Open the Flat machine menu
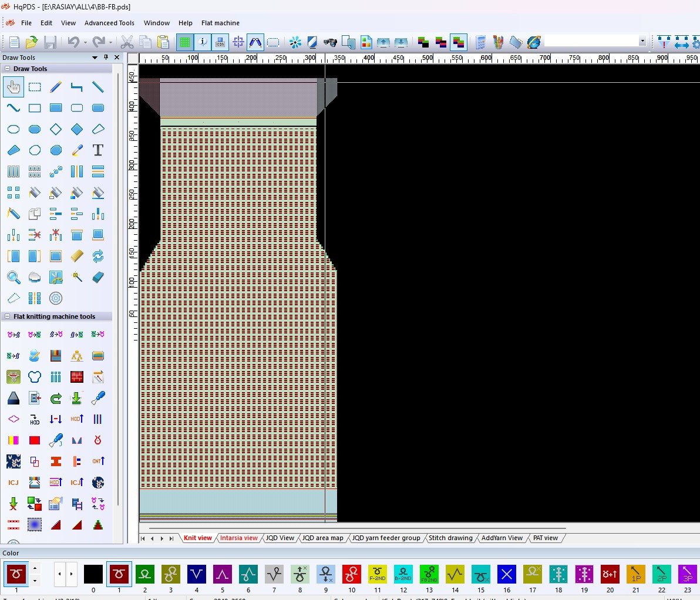The image size is (700, 600). click(220, 23)
